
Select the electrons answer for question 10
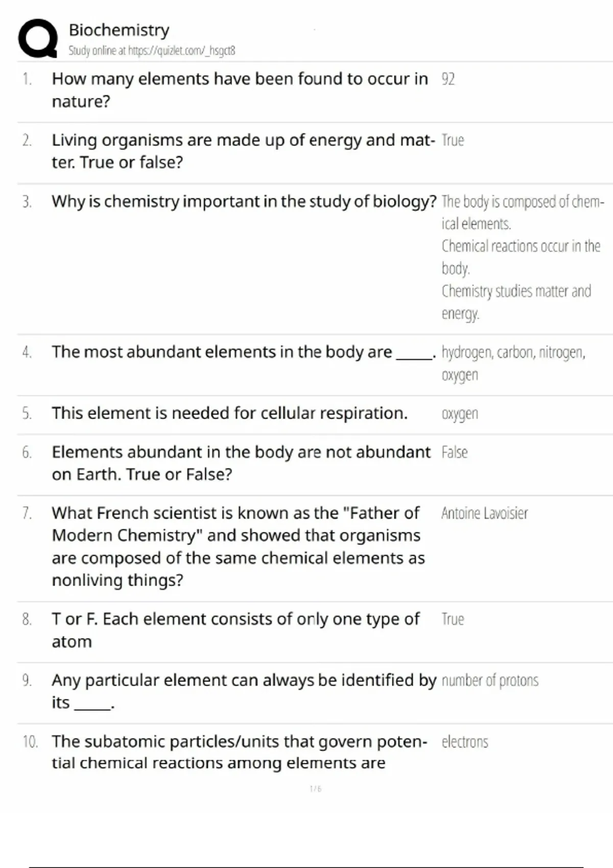tap(465, 742)
